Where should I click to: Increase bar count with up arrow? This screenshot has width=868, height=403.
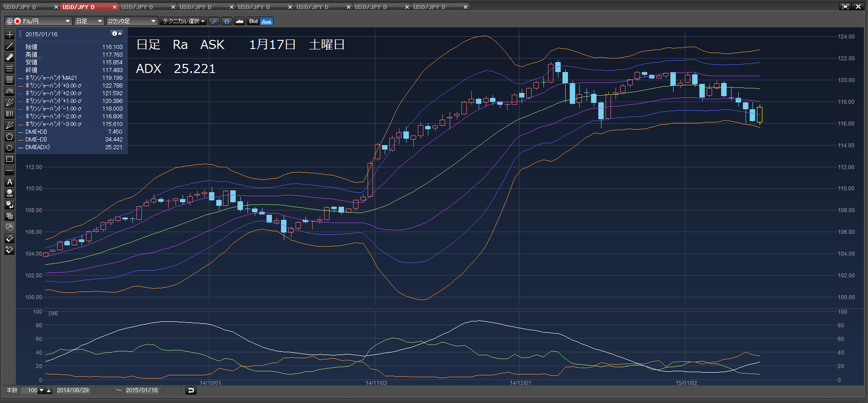point(49,390)
